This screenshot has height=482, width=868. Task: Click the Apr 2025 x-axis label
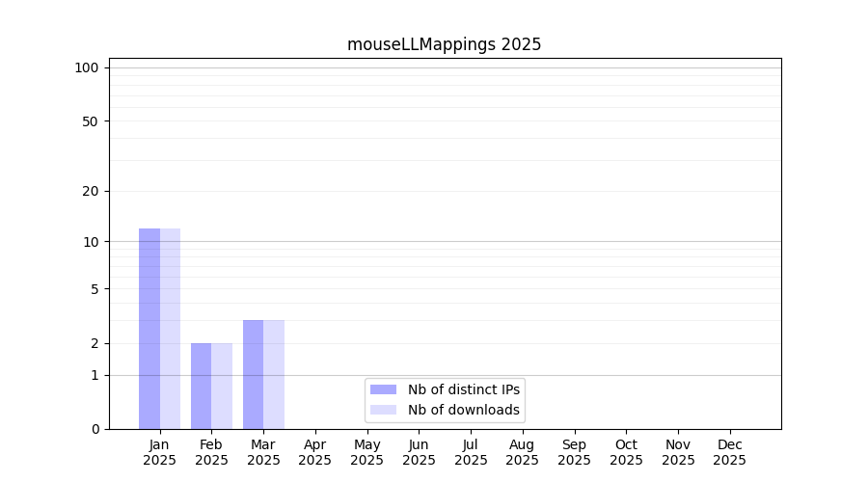[315, 452]
